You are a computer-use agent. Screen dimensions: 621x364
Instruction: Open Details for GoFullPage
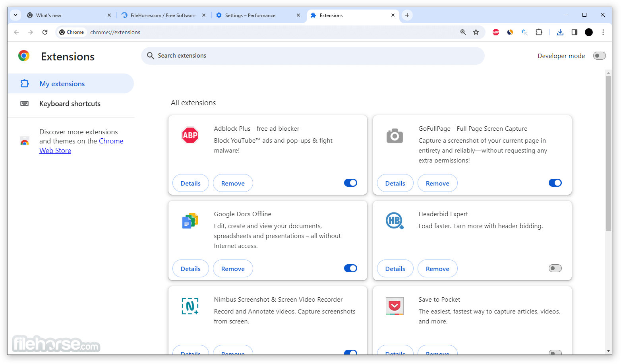coord(395,183)
